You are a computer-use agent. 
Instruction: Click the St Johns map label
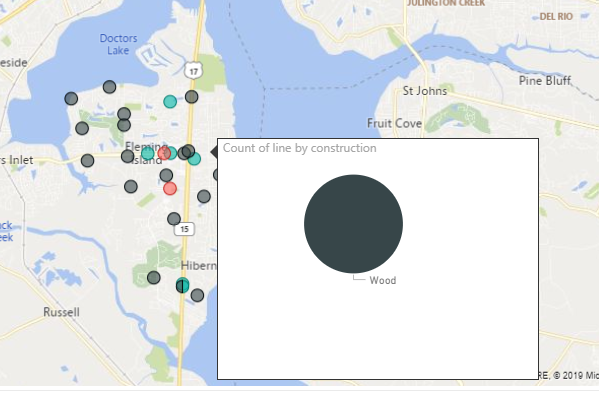tap(425, 91)
